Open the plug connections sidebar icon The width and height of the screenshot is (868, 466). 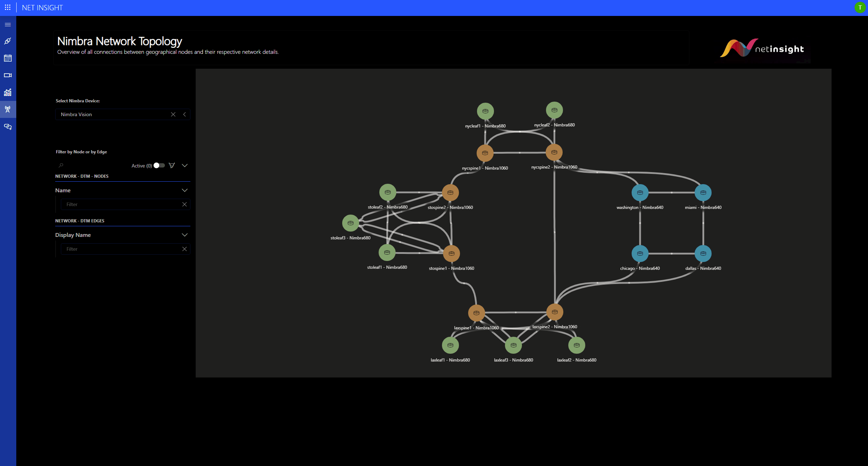tap(8, 41)
